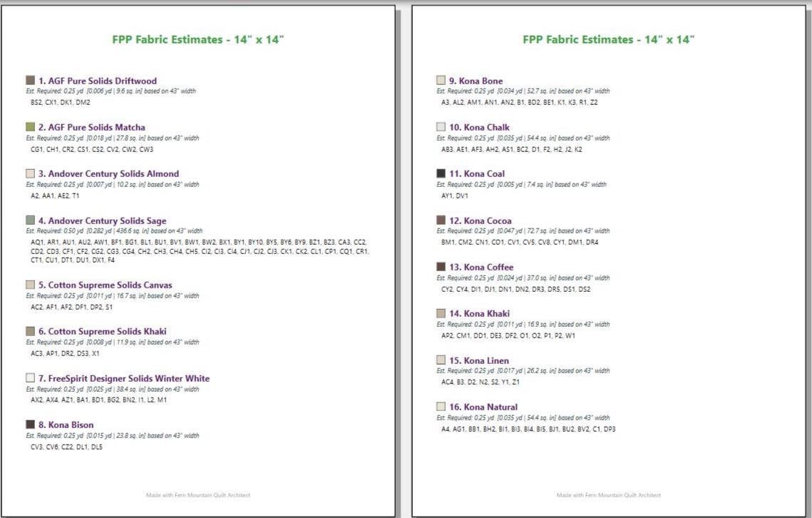Image resolution: width=812 pixels, height=518 pixels.
Task: Select the heading '4. Andover Century Solids Sage'
Action: click(x=103, y=221)
